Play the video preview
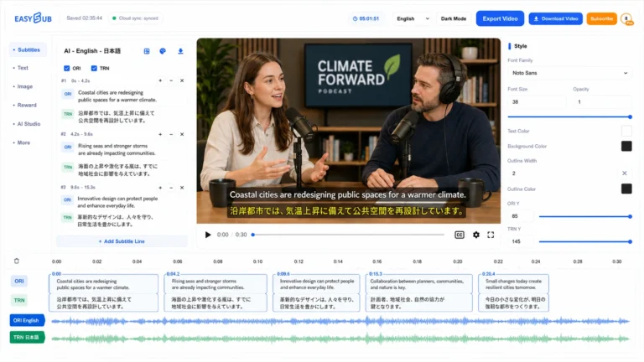 pos(208,235)
